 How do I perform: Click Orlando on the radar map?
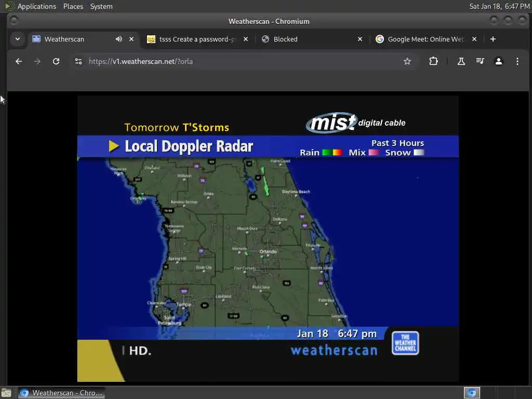pos(268,251)
